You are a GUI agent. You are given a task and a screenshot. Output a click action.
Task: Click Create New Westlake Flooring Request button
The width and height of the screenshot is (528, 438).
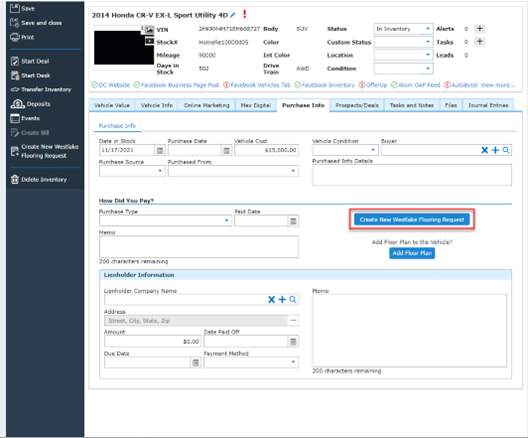[x=411, y=220]
